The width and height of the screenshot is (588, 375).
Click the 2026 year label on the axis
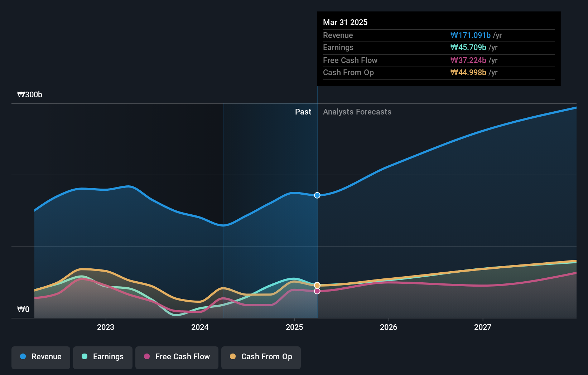tap(389, 327)
